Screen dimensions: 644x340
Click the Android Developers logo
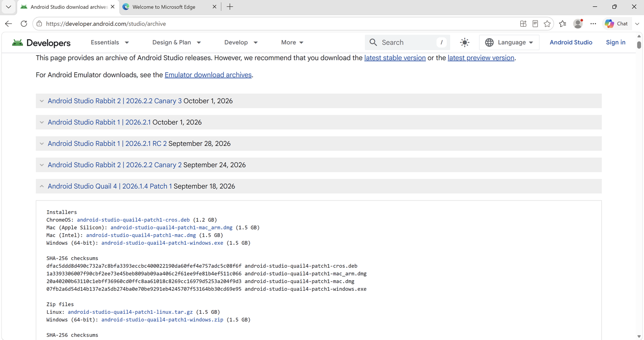(x=41, y=43)
